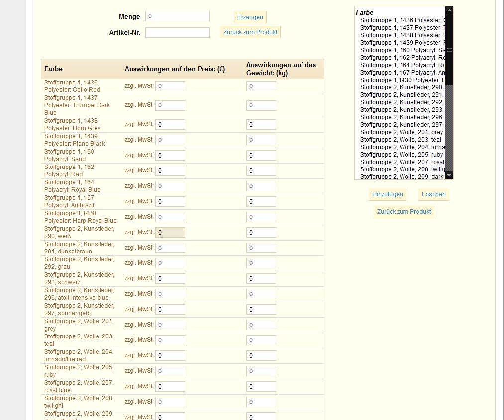Click weight field for 162 Polyacryl: Red
The image size is (504, 420).
[x=261, y=171]
